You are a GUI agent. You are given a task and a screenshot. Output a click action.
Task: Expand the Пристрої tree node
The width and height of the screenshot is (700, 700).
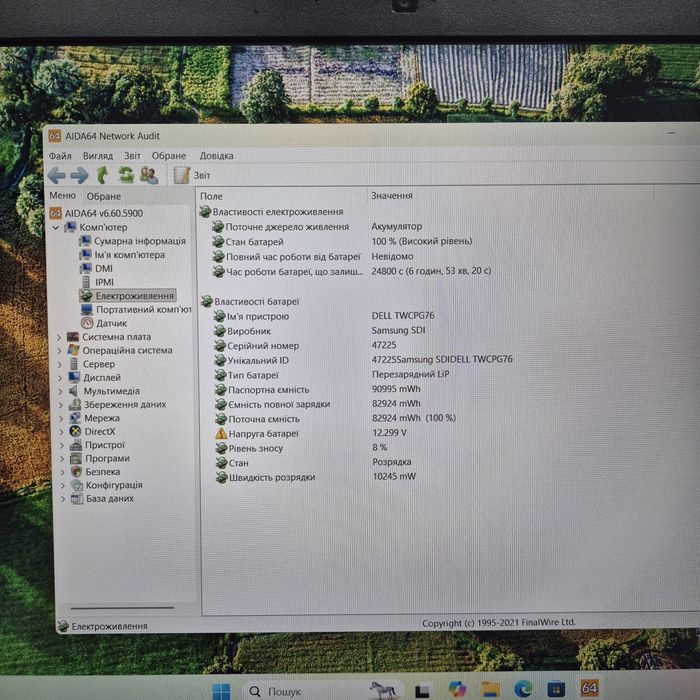[x=62, y=446]
